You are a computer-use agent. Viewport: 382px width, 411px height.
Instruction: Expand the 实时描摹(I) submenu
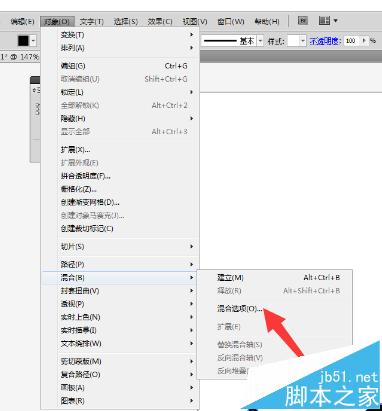(120, 330)
